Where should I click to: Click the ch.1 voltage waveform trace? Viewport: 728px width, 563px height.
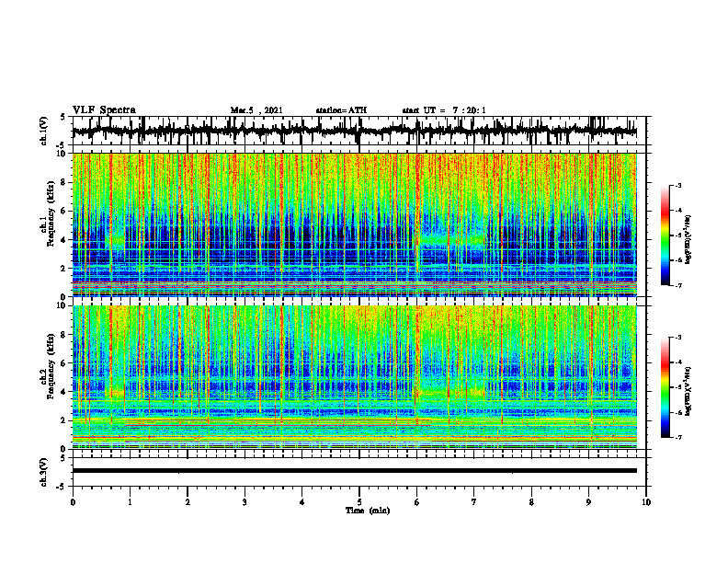pos(354,131)
